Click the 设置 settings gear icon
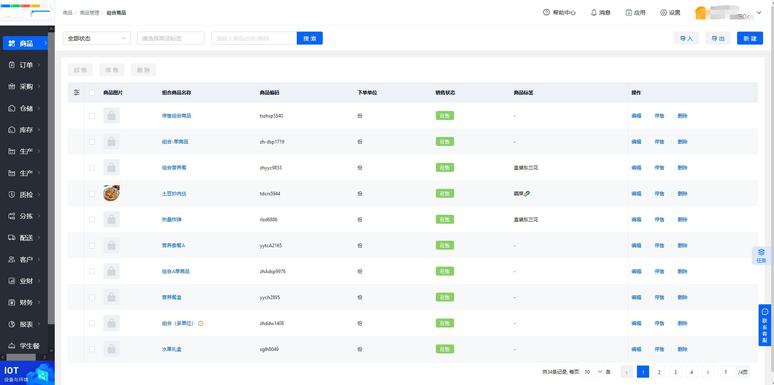This screenshot has height=385, width=774. (x=663, y=12)
